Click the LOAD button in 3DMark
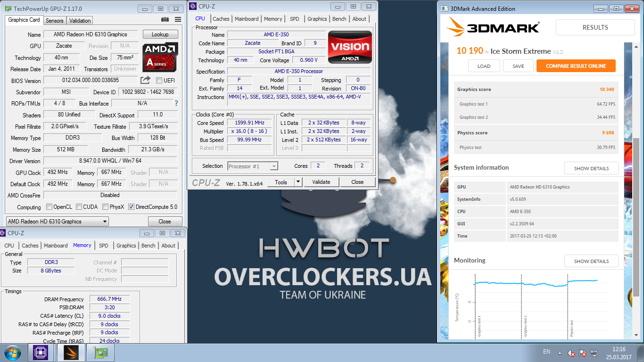This screenshot has width=644, height=362. click(x=484, y=66)
